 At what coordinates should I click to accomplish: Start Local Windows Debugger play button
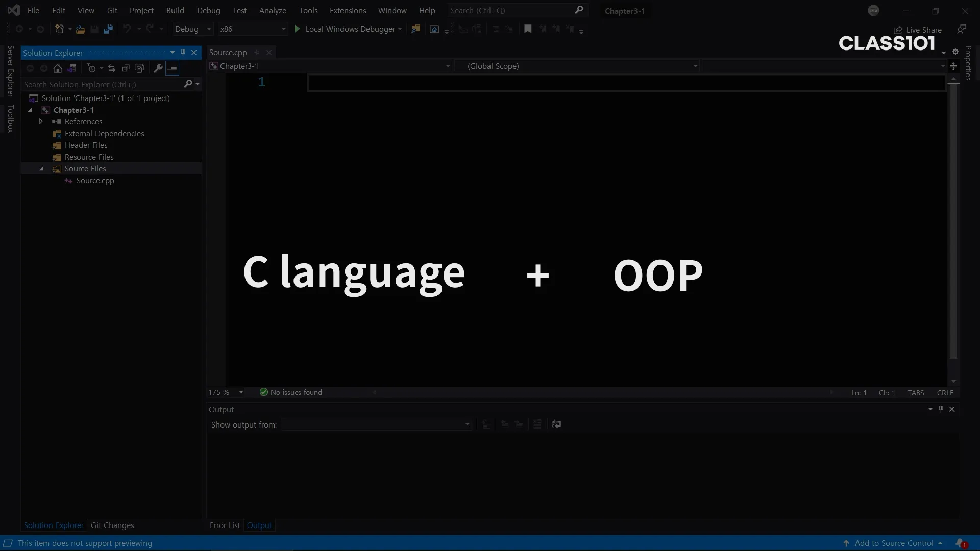click(x=298, y=29)
